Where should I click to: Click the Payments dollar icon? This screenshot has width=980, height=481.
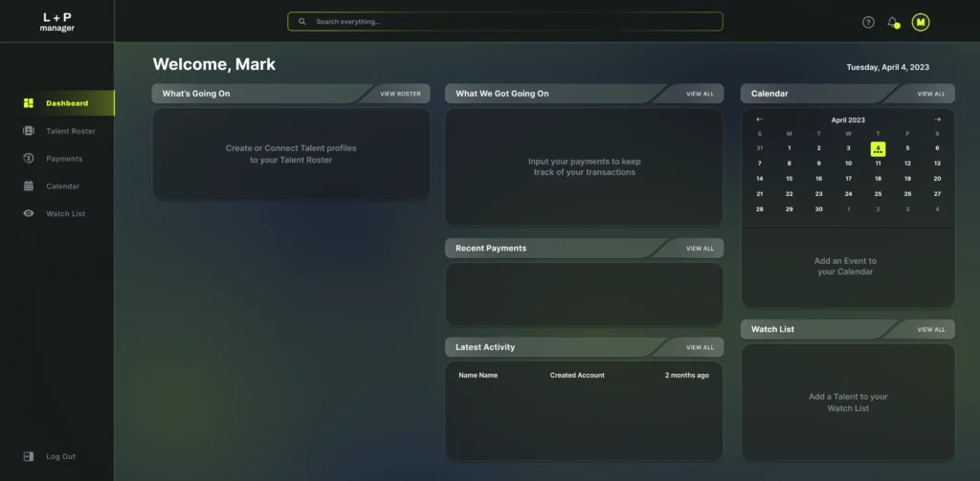[x=29, y=159]
